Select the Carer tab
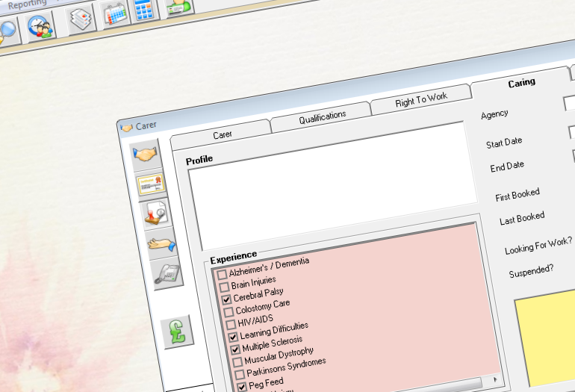The width and height of the screenshot is (575, 392). 223,134
